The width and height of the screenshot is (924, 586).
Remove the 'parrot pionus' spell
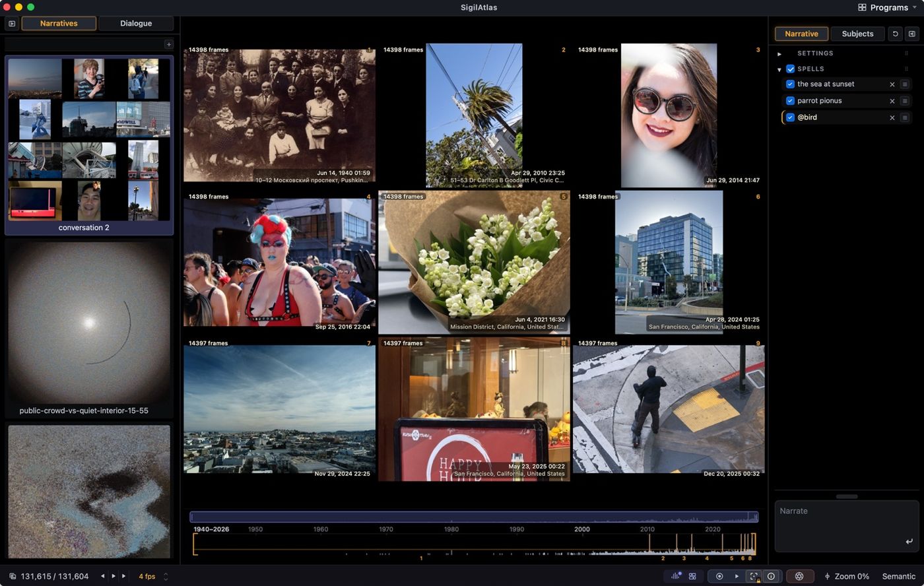892,101
